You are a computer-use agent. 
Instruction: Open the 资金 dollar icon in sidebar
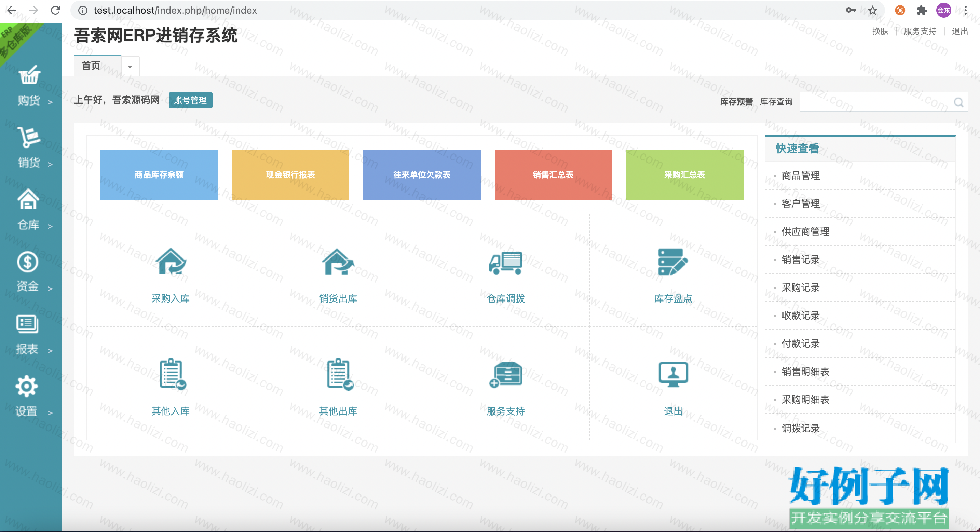tap(28, 262)
